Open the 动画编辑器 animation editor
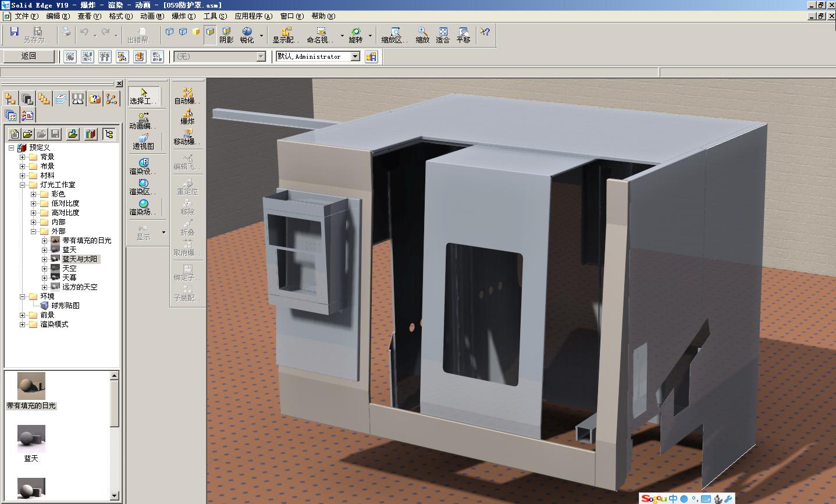 pos(144,120)
